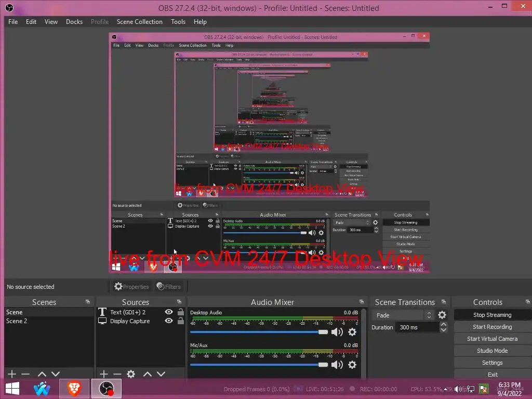Toggle visibility of Display Capture source

[169, 321]
